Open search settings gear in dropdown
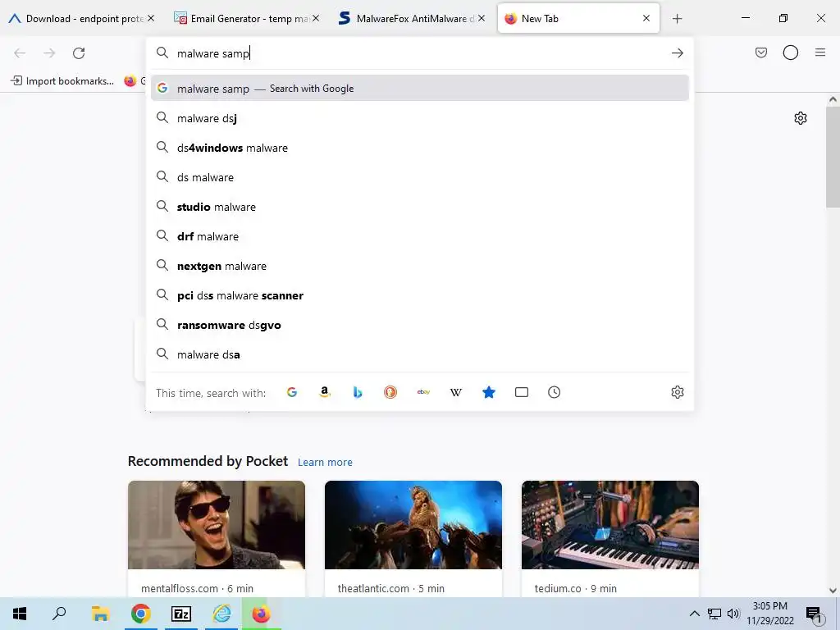Image resolution: width=840 pixels, height=630 pixels. coord(677,392)
